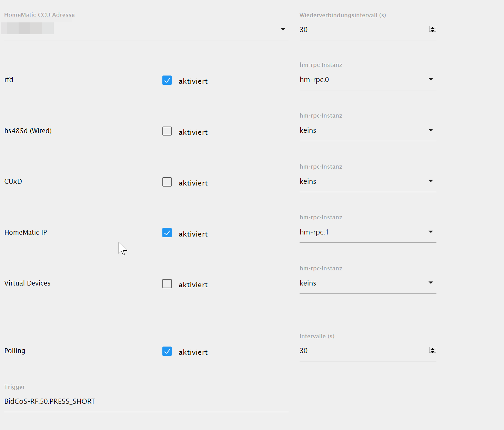Disable the rfd aktiviert checkbox
The width and height of the screenshot is (504, 430).
[167, 80]
